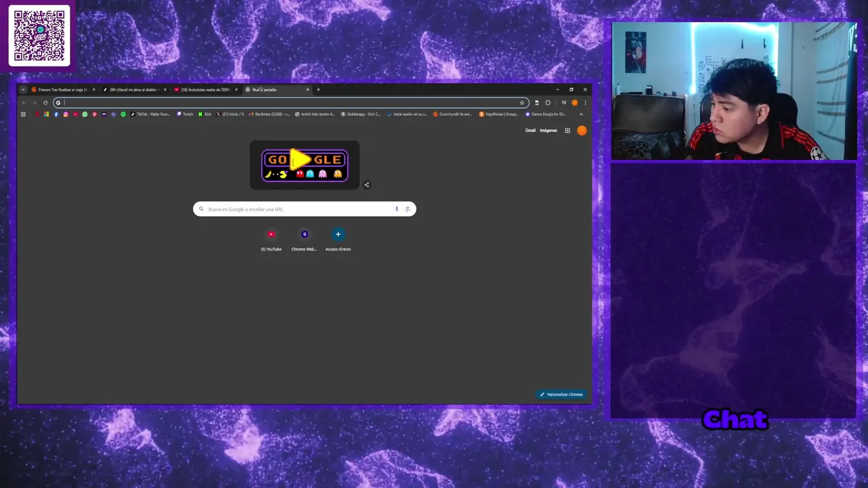Open the tab search dropdown arrow
This screenshot has width=868, height=488.
(23, 89)
